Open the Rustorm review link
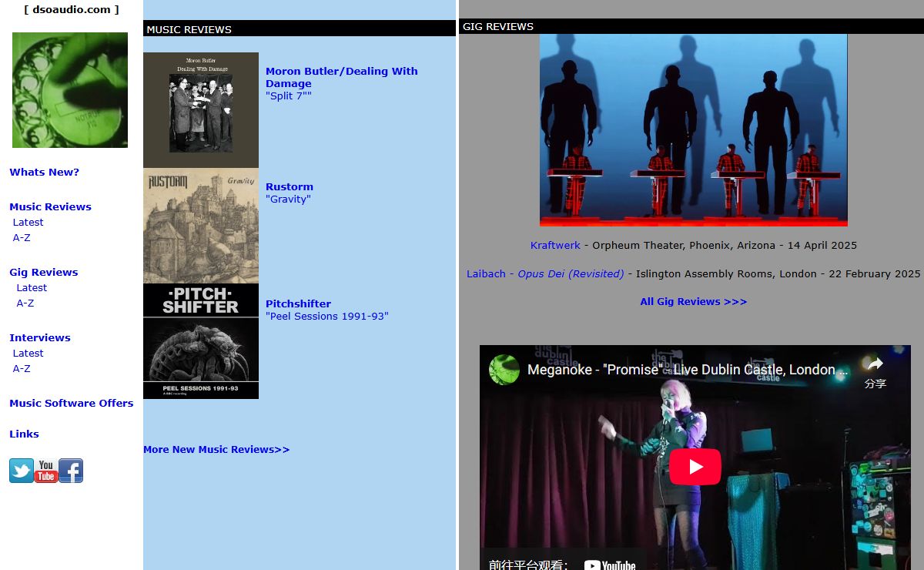The image size is (924, 570). click(290, 186)
